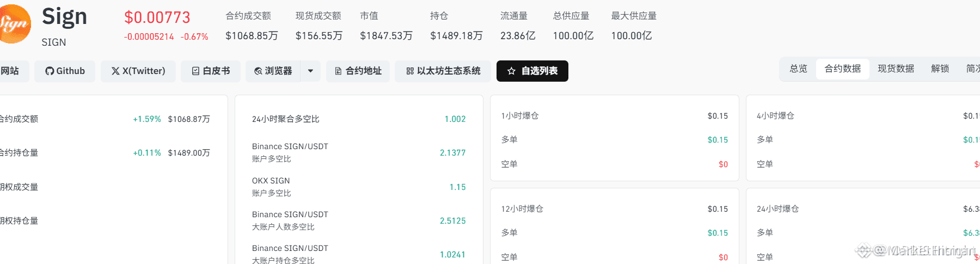
Task: Open the 浏览器 explorer button
Action: (273, 71)
